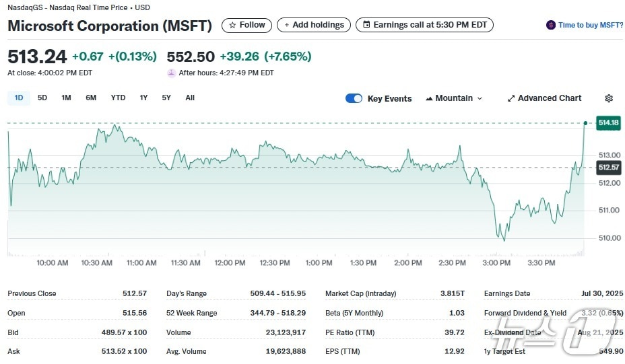Open chart settings gear icon

tap(609, 98)
